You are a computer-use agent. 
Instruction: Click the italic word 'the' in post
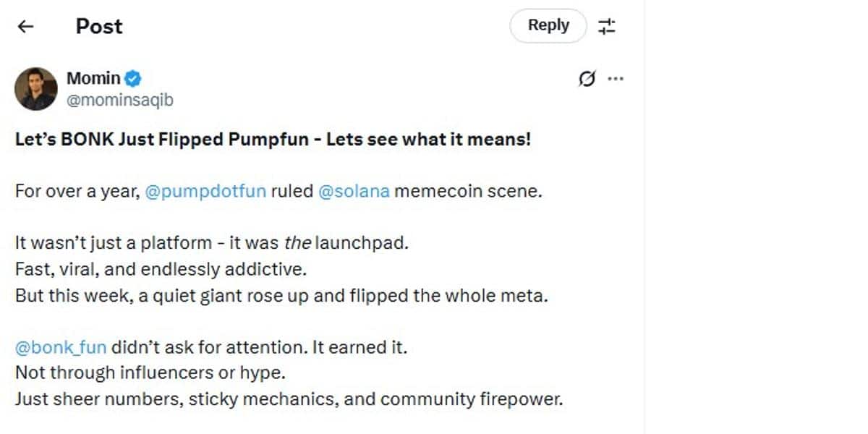pyautogui.click(x=297, y=242)
